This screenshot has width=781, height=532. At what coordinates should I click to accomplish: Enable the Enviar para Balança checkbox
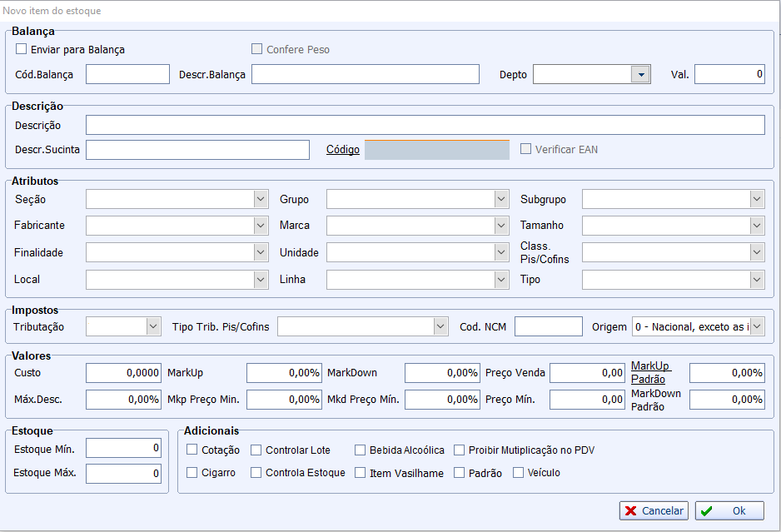22,49
